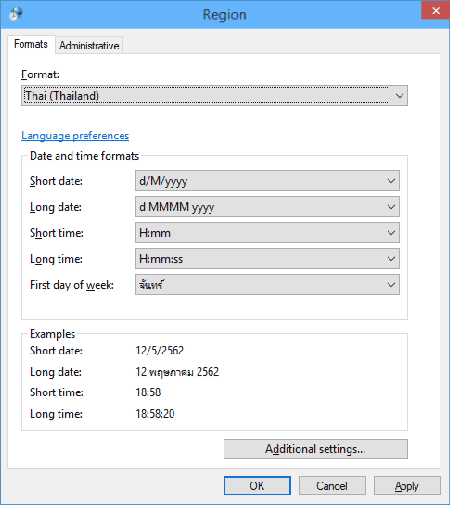Open the Short time H:mm dropdown
450x505 pixels.
click(x=267, y=233)
